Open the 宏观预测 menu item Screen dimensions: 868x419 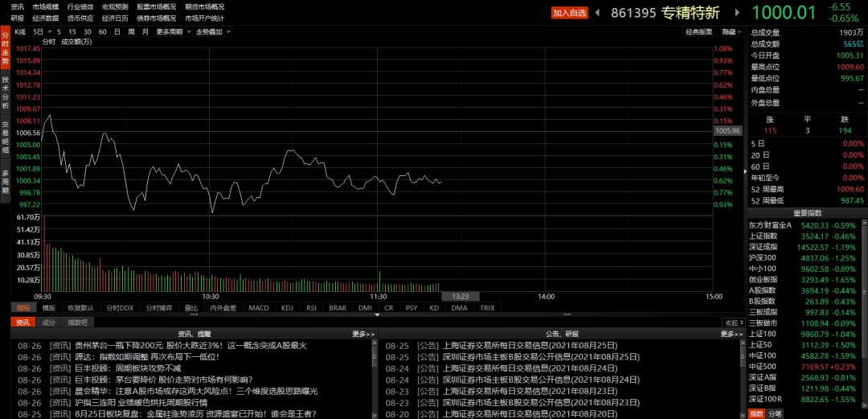(115, 7)
